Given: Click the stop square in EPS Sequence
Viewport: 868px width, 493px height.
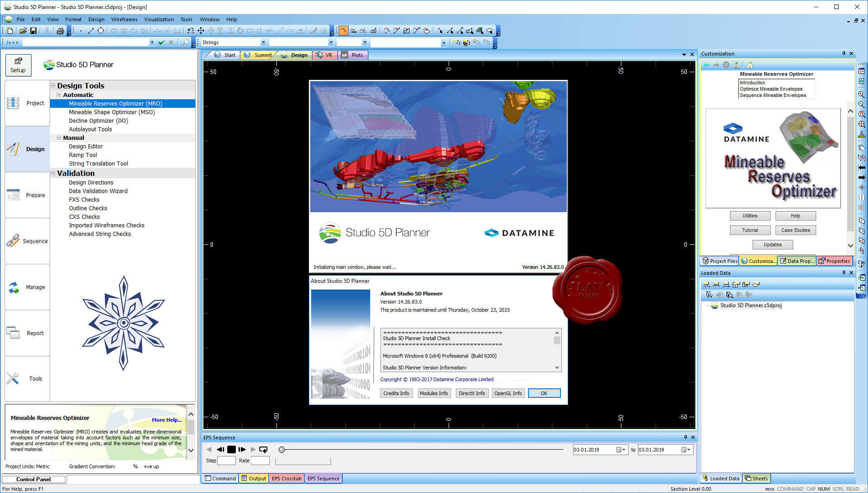Looking at the screenshot, I should (x=231, y=450).
